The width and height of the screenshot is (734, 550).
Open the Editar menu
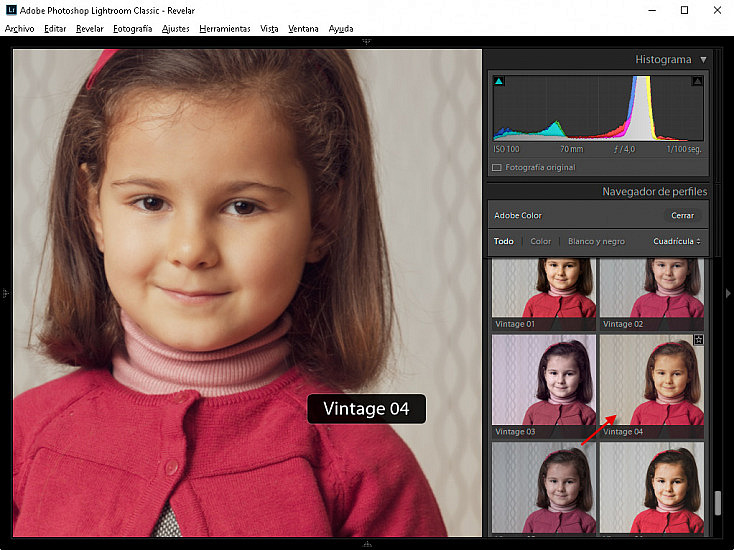pyautogui.click(x=55, y=29)
